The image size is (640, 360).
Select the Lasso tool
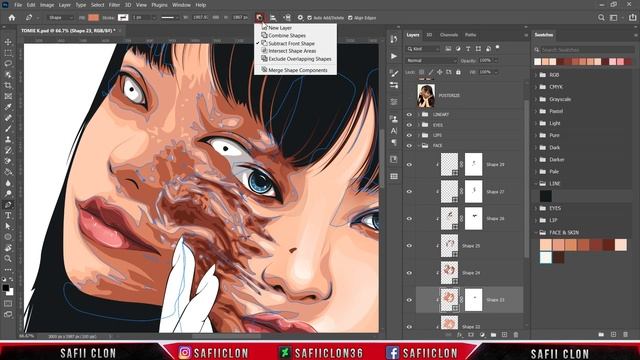point(8,64)
